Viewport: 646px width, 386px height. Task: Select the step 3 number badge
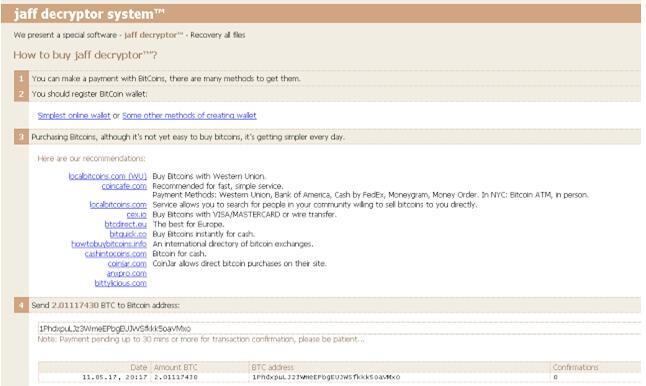21,137
